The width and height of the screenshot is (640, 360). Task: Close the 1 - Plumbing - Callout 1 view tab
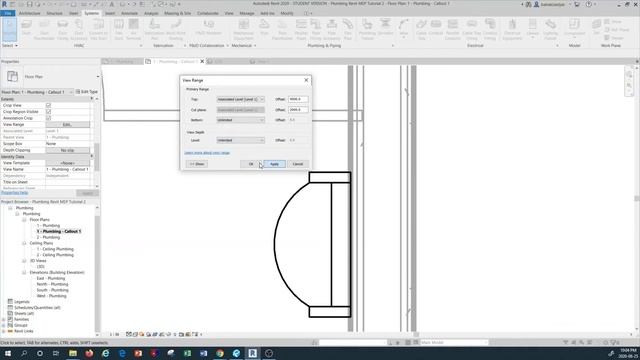click(x=202, y=61)
